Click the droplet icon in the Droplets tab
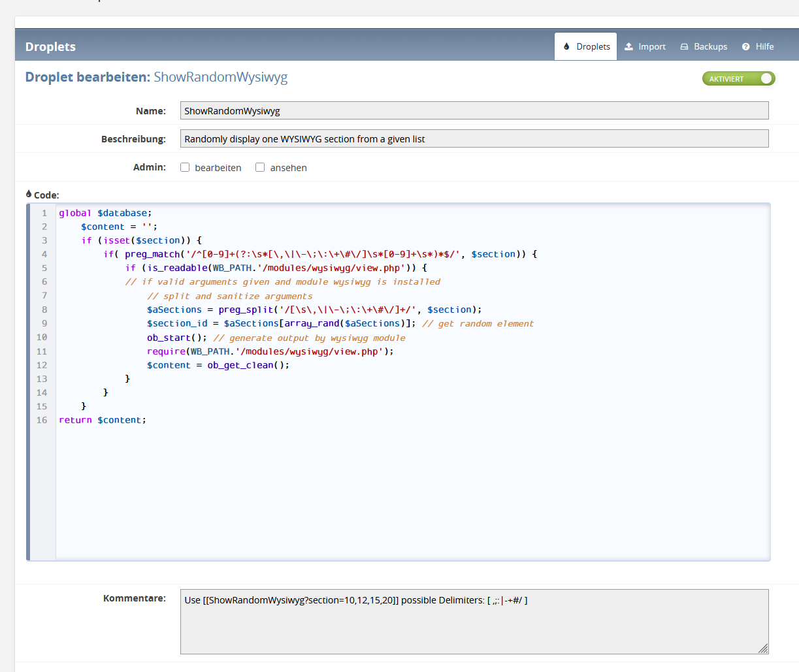The image size is (799, 672). pos(566,46)
